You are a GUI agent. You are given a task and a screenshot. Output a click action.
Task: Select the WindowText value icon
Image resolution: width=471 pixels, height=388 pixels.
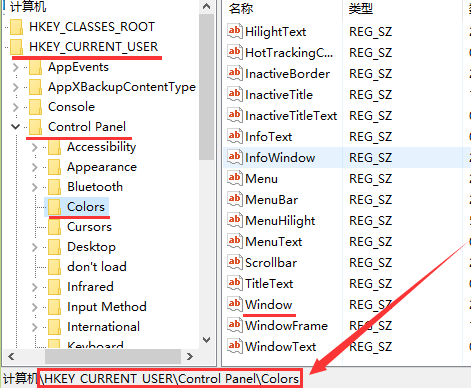(x=234, y=346)
